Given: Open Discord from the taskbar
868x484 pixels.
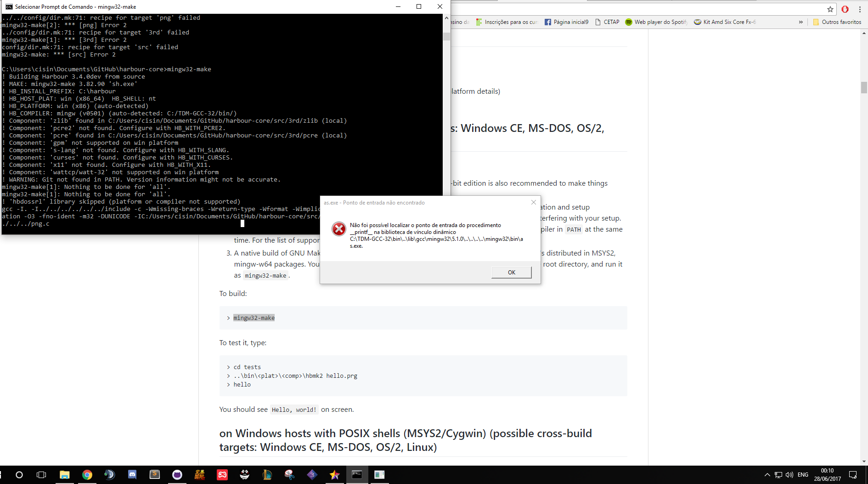Looking at the screenshot, I should [x=132, y=475].
